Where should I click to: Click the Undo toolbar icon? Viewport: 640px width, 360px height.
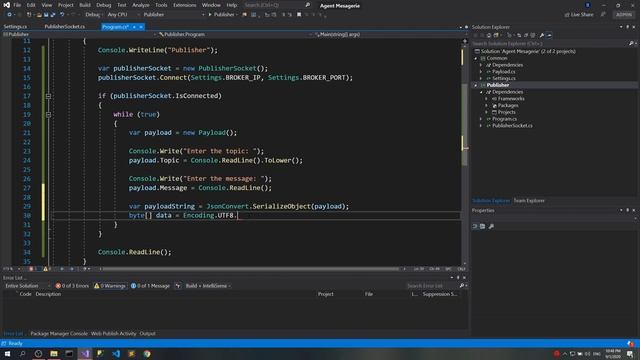tap(62, 15)
